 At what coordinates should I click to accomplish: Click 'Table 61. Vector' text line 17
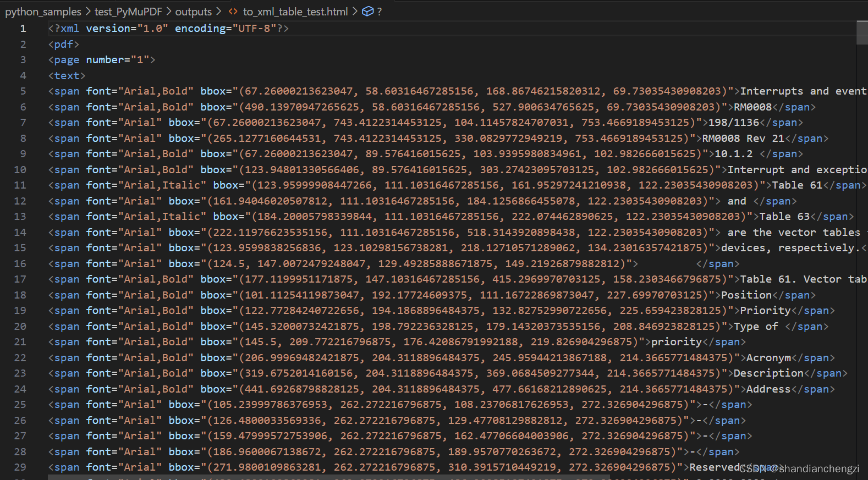point(791,279)
